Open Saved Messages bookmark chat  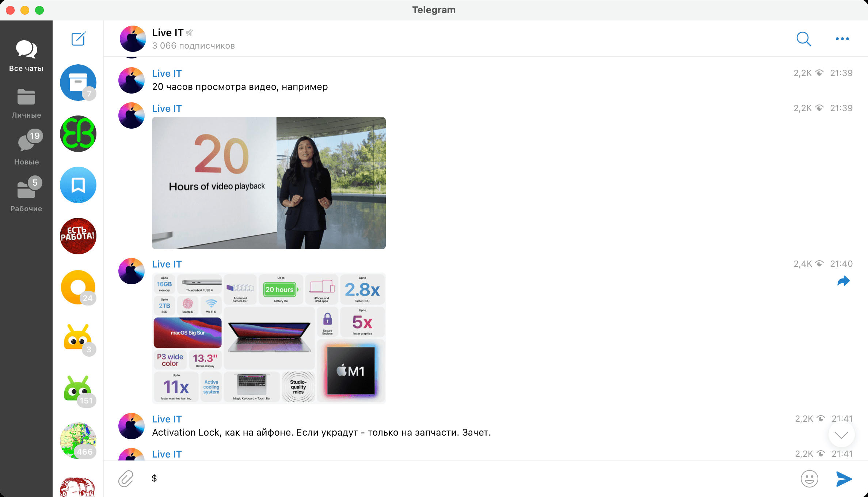78,185
